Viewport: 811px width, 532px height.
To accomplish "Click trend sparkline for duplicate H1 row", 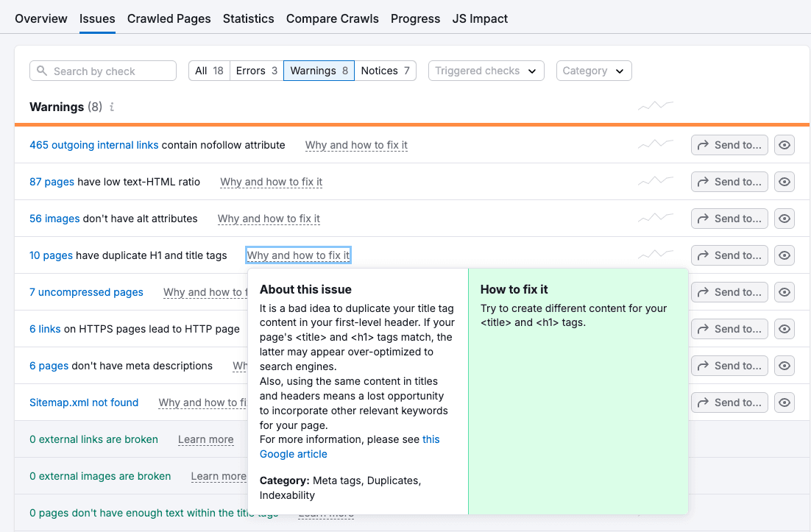I will (655, 255).
